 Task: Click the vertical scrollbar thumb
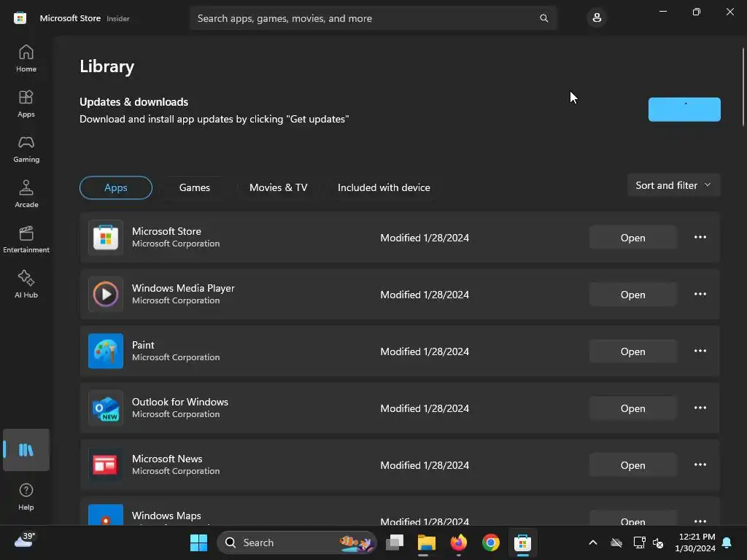tap(743, 87)
